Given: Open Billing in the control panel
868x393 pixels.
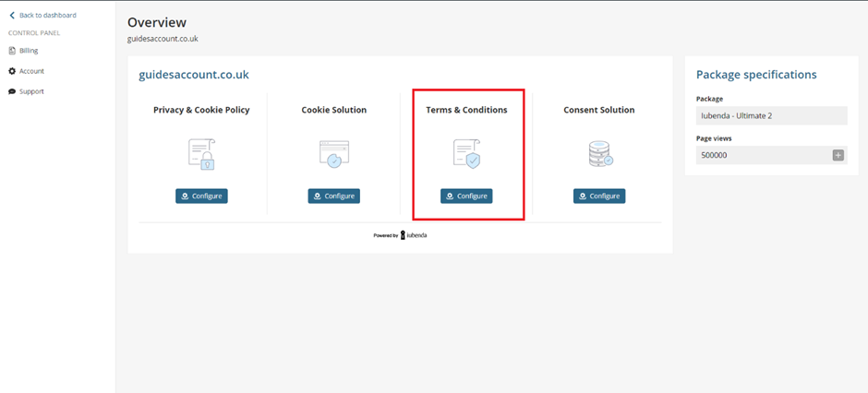Looking at the screenshot, I should tap(24, 51).
